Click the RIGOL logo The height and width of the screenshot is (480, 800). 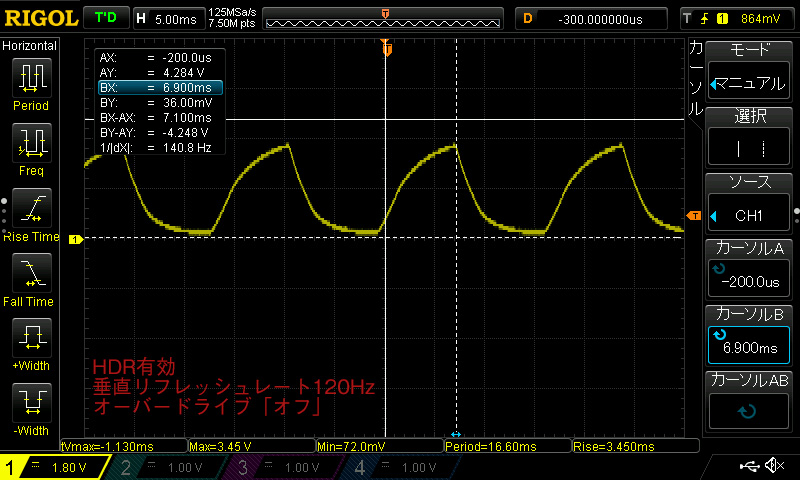point(41,18)
